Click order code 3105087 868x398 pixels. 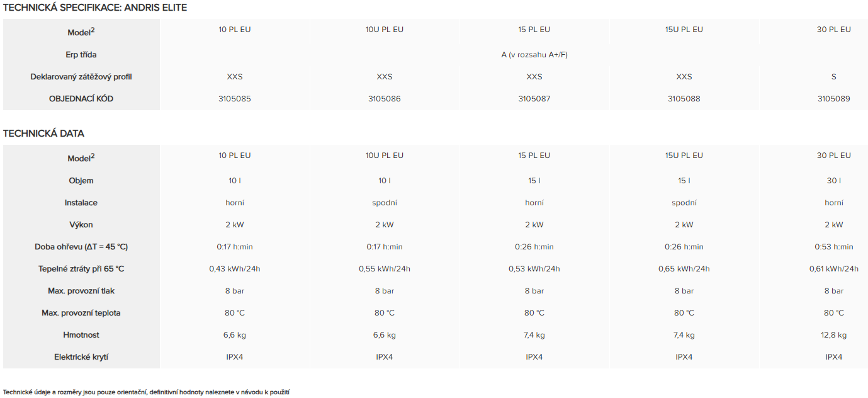click(534, 99)
